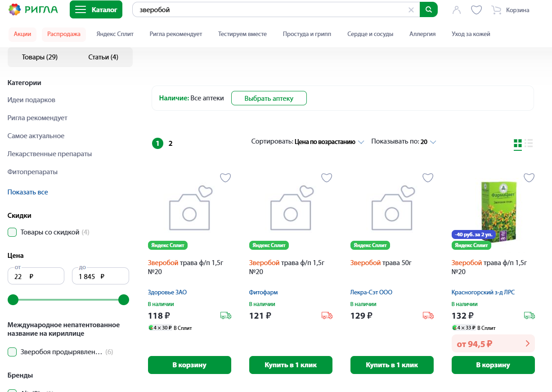Viewport: 552px width, 392px height.
Task: Open favorites heart icon in header
Action: pyautogui.click(x=476, y=10)
